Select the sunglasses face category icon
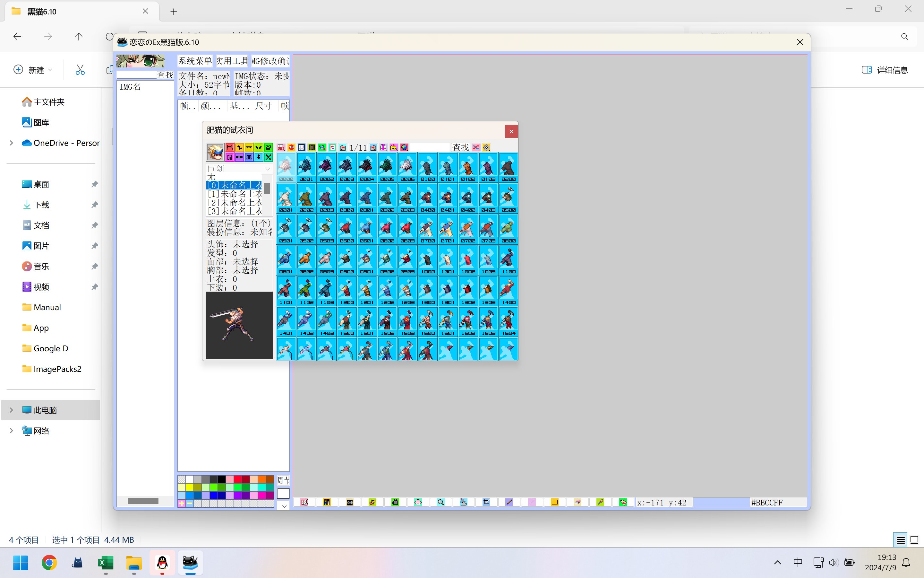 pos(249,148)
